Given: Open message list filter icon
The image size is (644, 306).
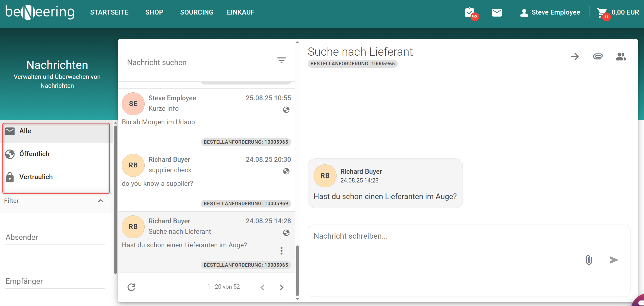Looking at the screenshot, I should tap(281, 60).
